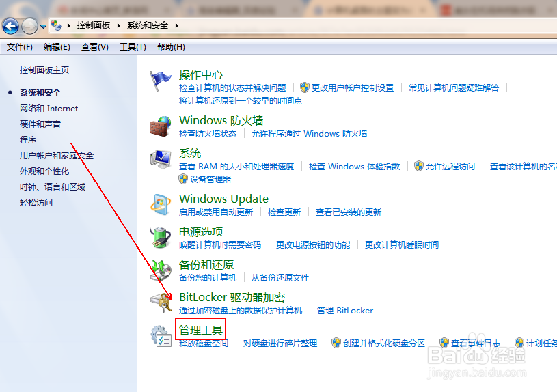Click 从备份还原文件 link
The height and width of the screenshot is (392, 557).
(280, 278)
